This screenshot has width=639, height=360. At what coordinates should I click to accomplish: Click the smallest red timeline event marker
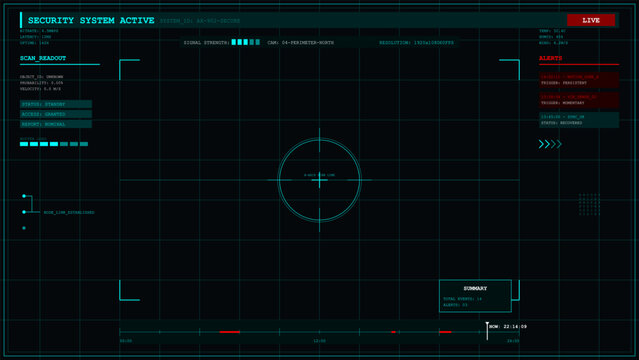pyautogui.click(x=393, y=332)
